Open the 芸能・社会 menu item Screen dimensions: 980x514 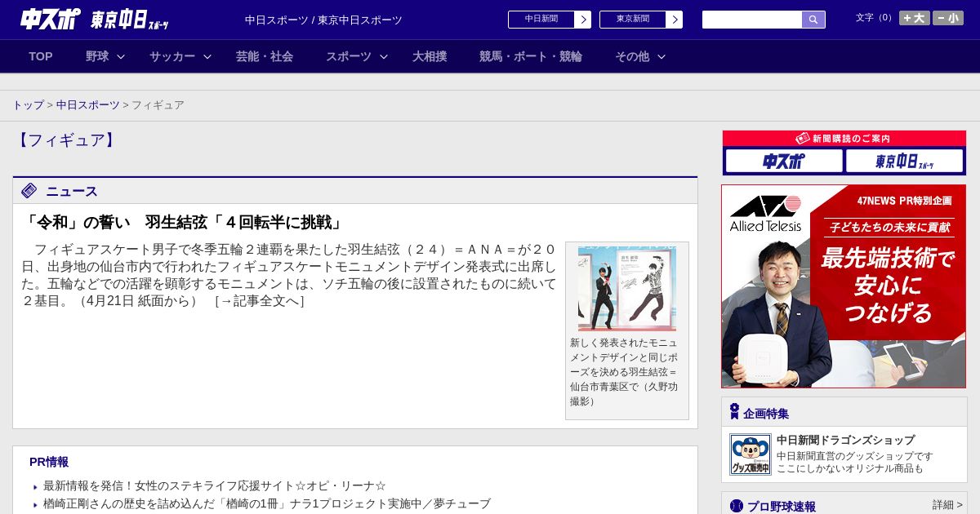click(x=265, y=56)
